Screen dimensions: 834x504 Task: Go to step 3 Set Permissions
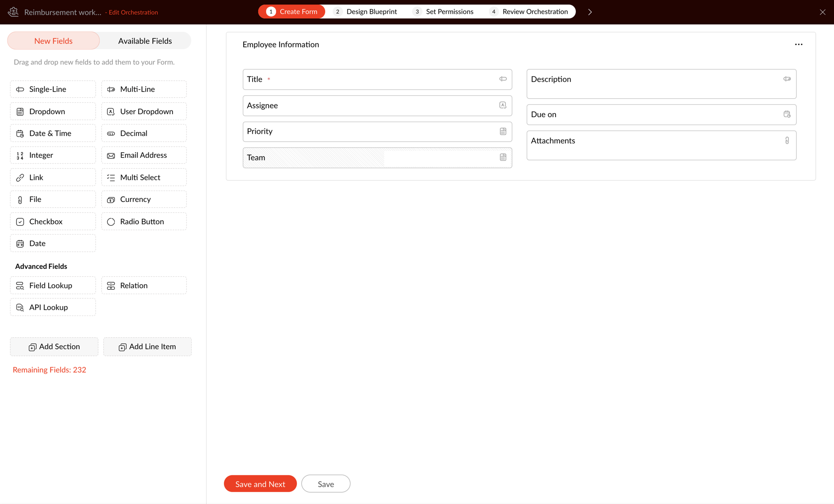tap(443, 11)
